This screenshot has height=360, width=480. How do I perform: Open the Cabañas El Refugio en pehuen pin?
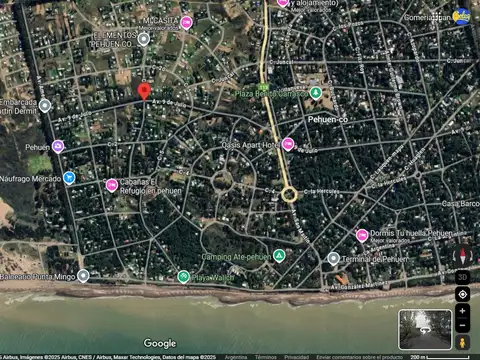(112, 185)
